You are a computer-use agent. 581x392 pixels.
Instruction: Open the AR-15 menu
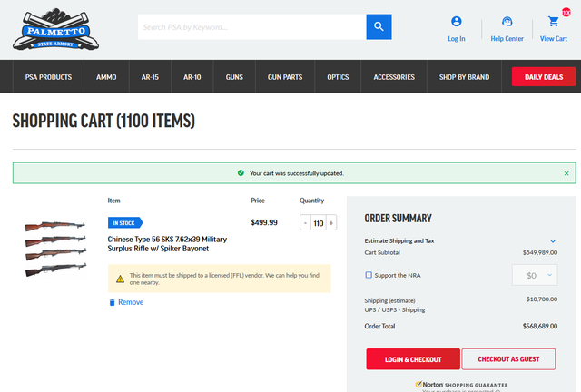point(150,77)
